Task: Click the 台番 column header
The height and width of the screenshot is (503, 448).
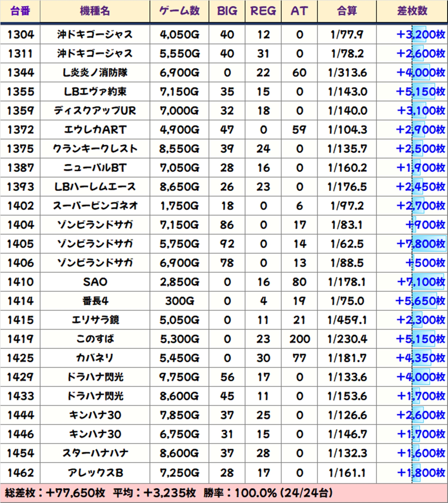Action: (20, 11)
